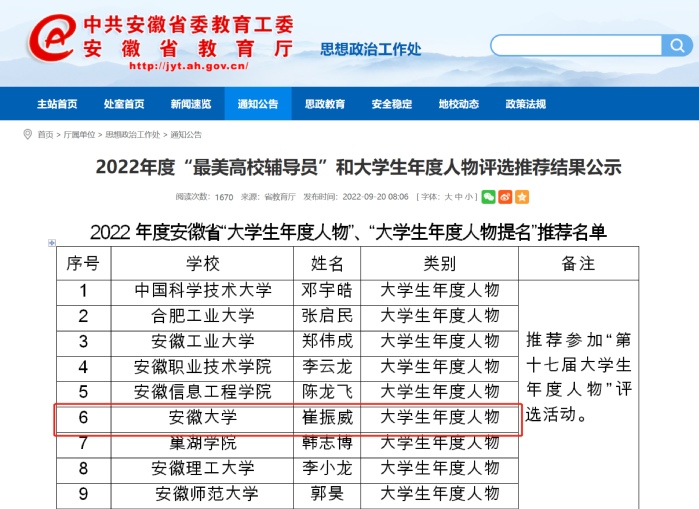Screen dimensions: 699x509
Task: Open the 处室首页 menu item
Action: [124, 104]
